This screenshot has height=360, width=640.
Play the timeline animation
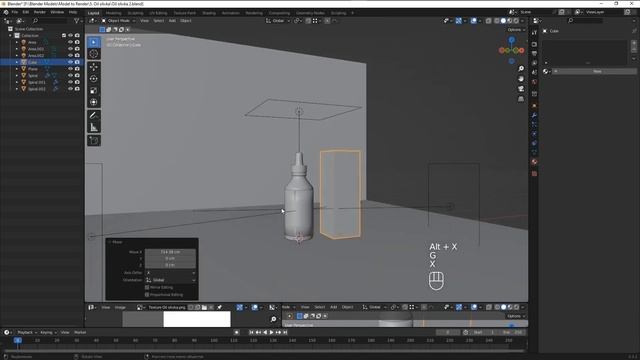[x=271, y=333]
